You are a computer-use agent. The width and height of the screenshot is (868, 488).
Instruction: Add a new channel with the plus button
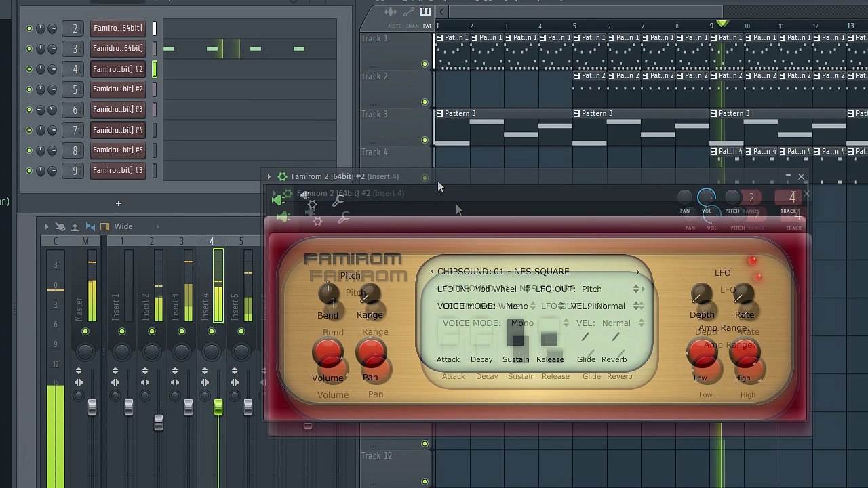point(118,203)
